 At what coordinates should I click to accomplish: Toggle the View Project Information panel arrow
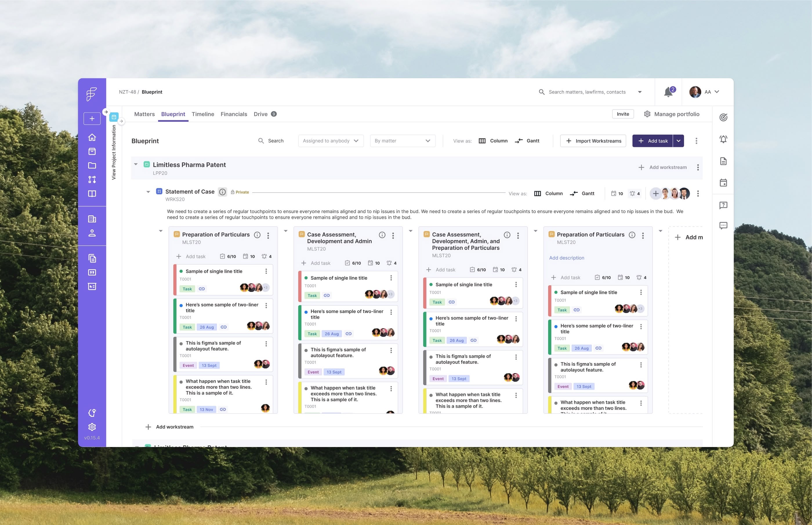(x=121, y=121)
